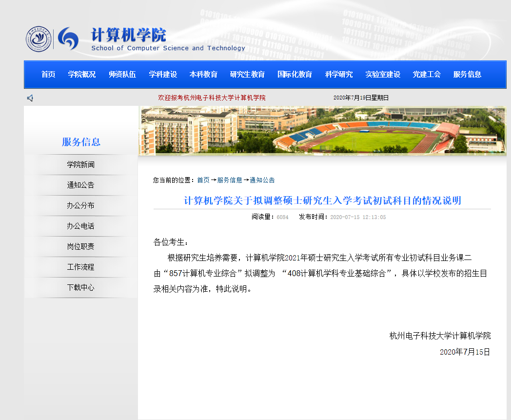Screen dimensions: 511x420
Task: Go to 师资队伍 in the navigation bar
Action: coord(122,74)
